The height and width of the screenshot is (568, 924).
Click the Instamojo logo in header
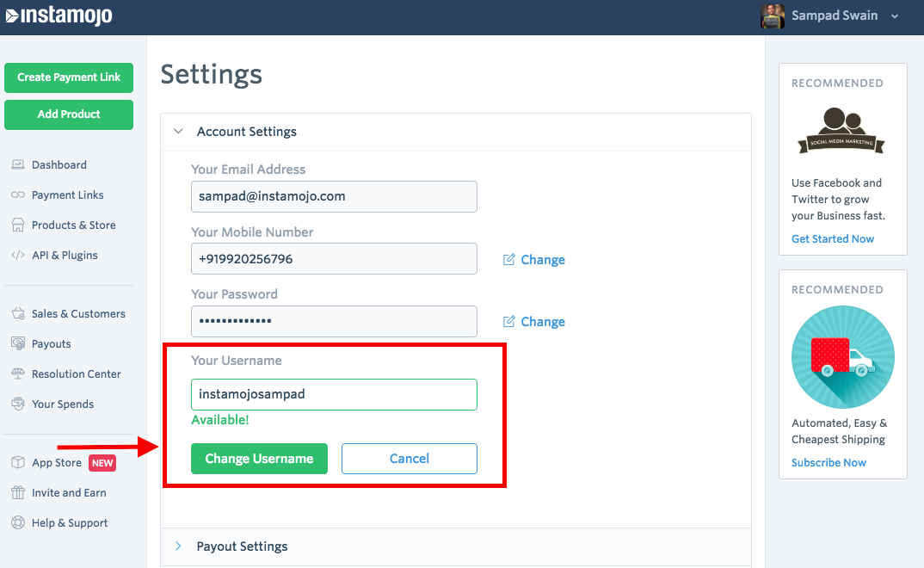pos(59,15)
